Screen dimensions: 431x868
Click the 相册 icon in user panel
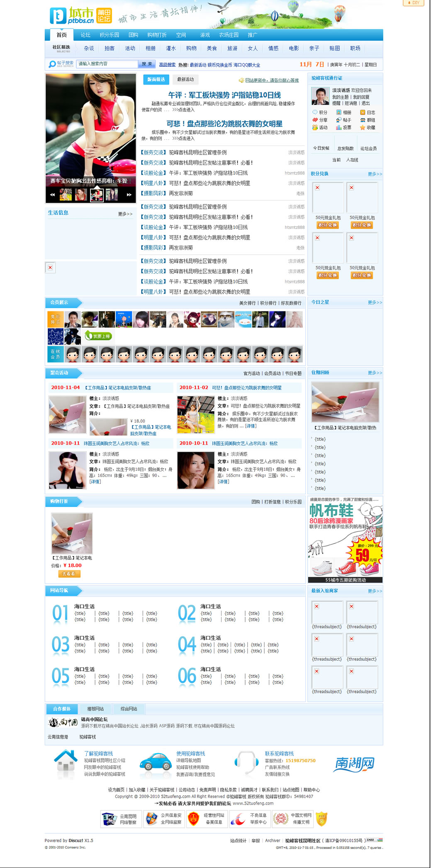(338, 112)
